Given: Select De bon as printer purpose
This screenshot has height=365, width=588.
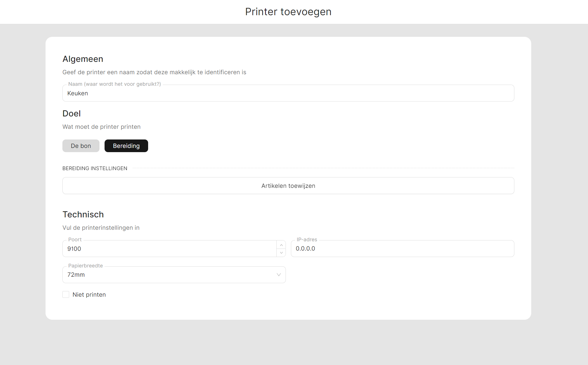Looking at the screenshot, I should click(x=81, y=146).
